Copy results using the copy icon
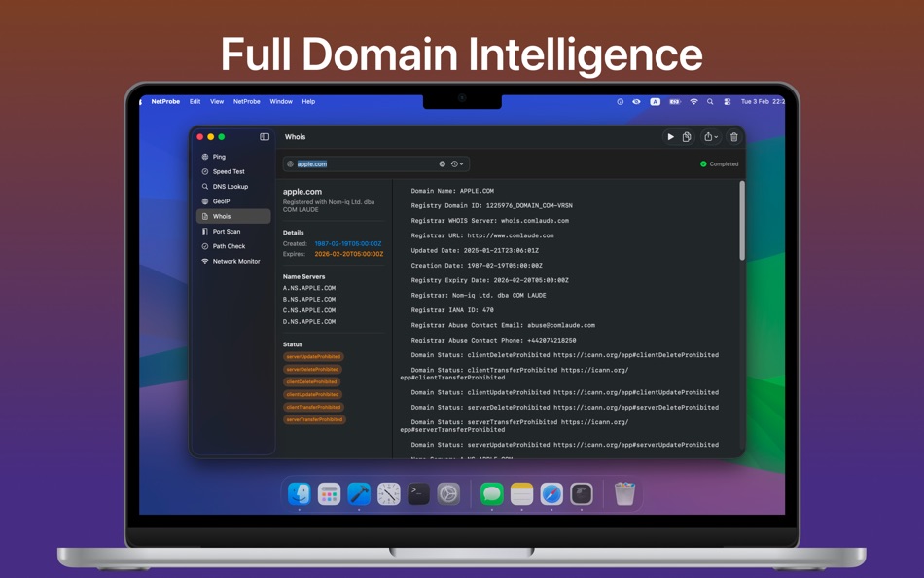The width and height of the screenshot is (924, 578). pyautogui.click(x=689, y=137)
